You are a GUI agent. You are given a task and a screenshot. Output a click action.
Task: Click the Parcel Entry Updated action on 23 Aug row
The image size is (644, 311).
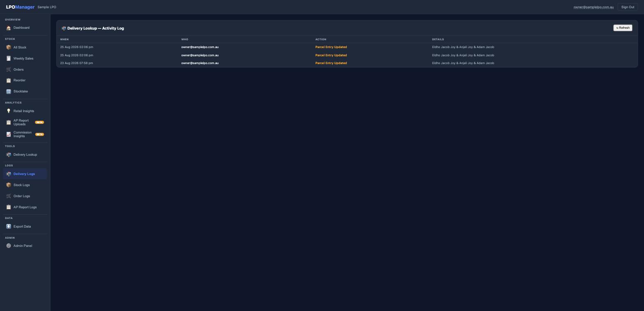[331, 63]
